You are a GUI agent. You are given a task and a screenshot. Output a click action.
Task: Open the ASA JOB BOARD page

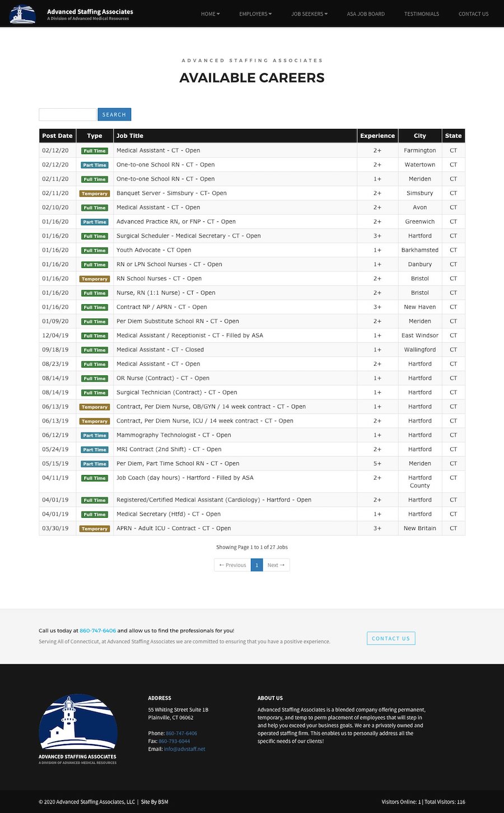coord(366,14)
